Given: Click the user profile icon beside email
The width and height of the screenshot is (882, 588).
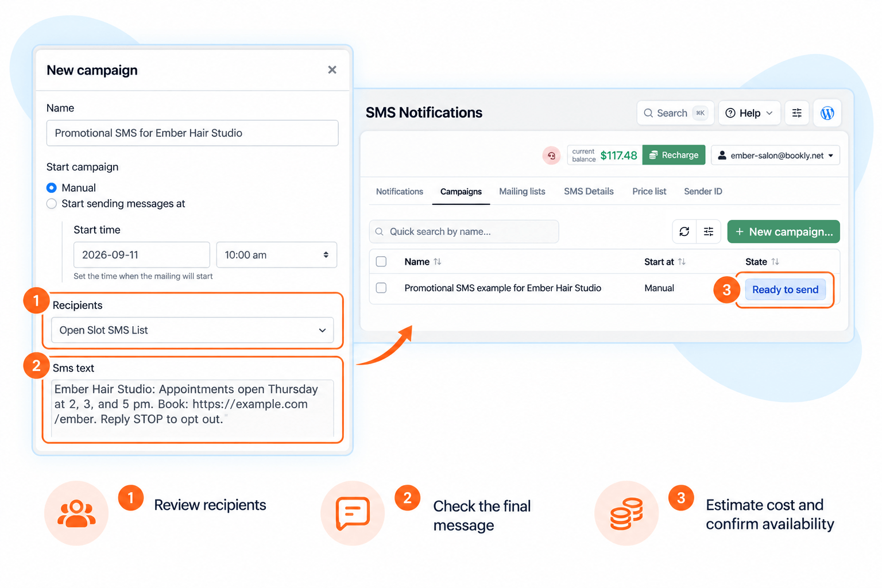Looking at the screenshot, I should pos(722,155).
